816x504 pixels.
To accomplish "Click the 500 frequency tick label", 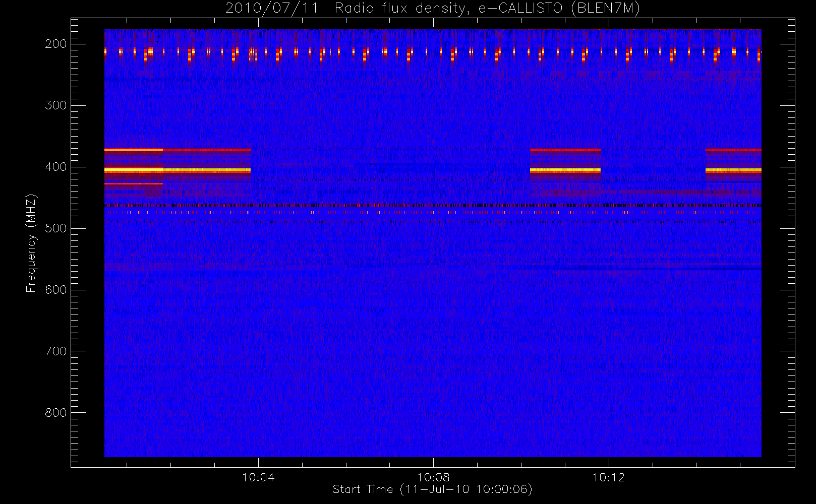I will (x=55, y=228).
